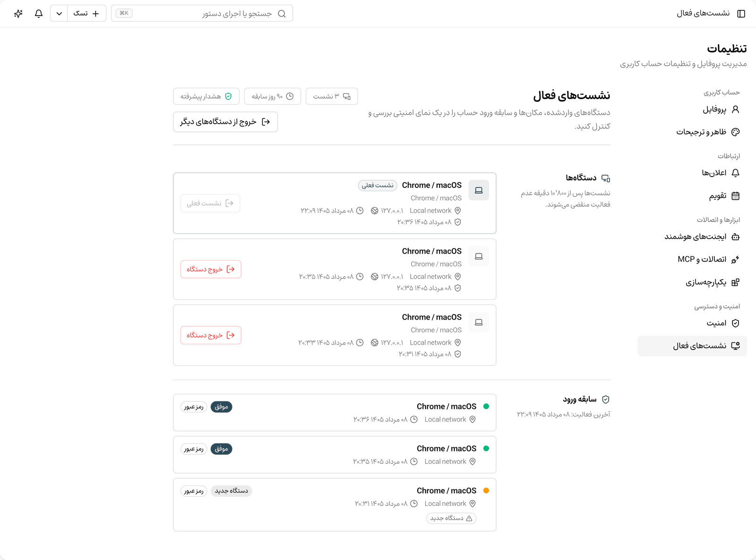Click خروج دستگاه for third Chrome session

pyautogui.click(x=211, y=335)
